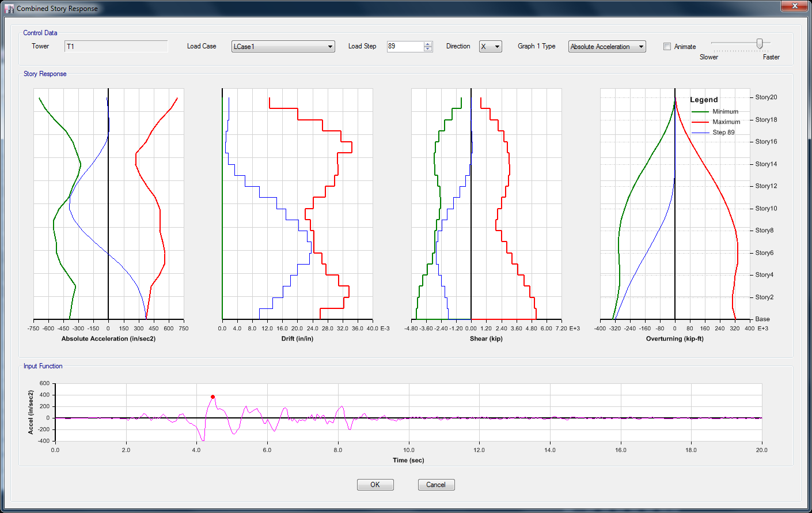The height and width of the screenshot is (513, 812).
Task: Click the Shear story response plot
Action: (487, 204)
